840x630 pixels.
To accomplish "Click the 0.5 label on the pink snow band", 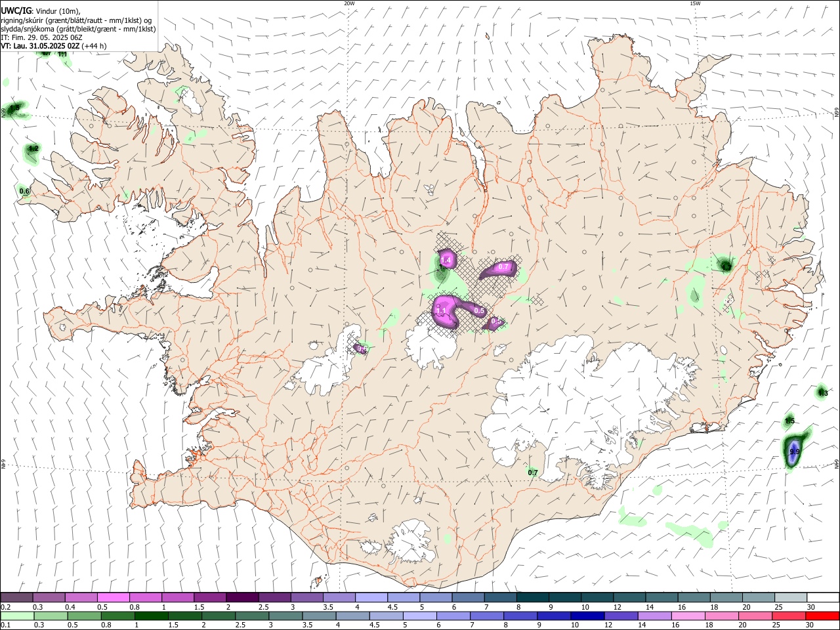I will 479,310.
